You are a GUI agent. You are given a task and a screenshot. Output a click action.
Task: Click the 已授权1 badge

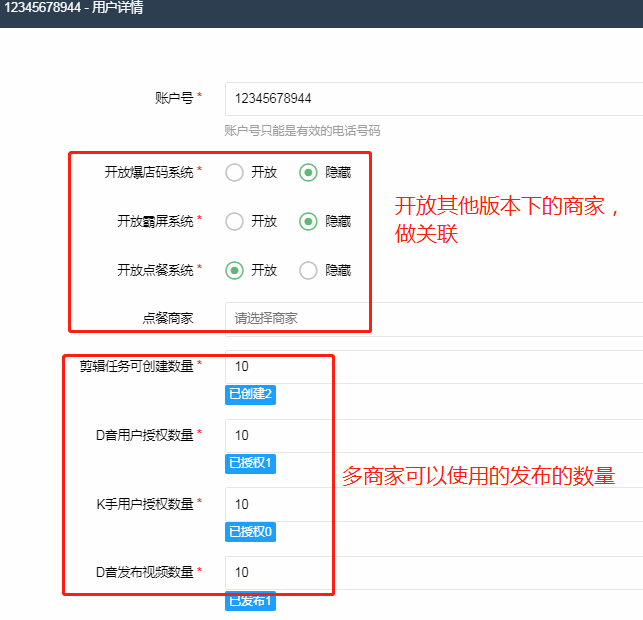tap(250, 463)
